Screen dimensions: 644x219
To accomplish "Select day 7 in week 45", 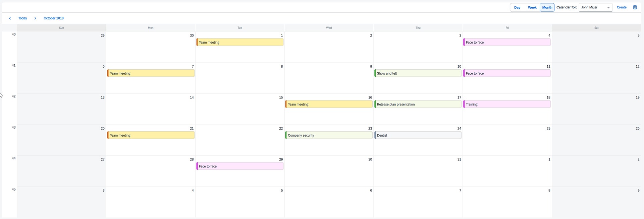I will (418, 202).
